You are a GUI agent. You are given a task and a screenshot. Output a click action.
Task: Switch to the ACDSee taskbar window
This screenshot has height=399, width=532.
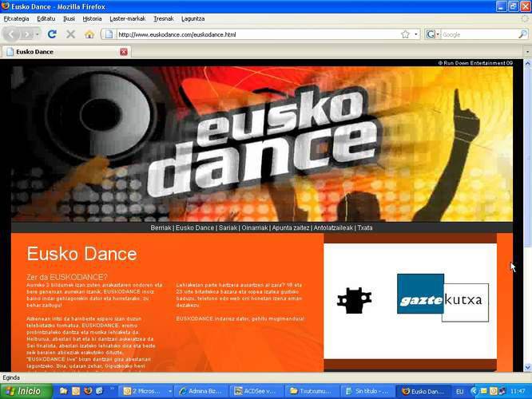(258, 392)
